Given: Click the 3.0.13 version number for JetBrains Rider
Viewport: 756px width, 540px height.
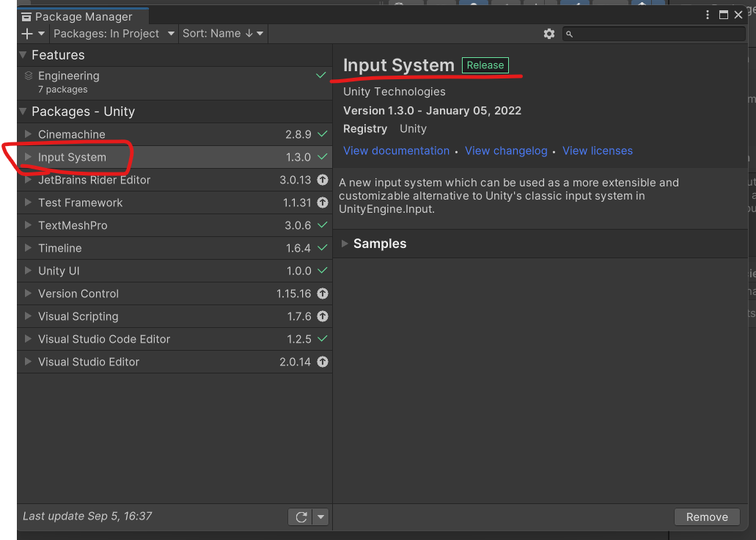Looking at the screenshot, I should tap(295, 180).
